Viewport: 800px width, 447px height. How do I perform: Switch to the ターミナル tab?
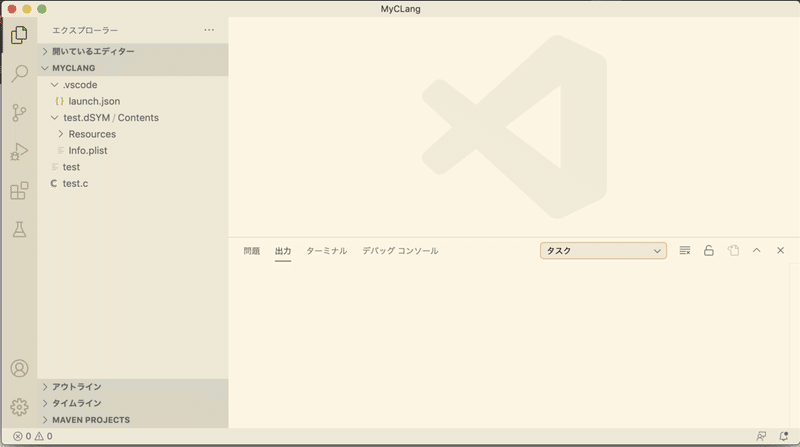click(327, 251)
